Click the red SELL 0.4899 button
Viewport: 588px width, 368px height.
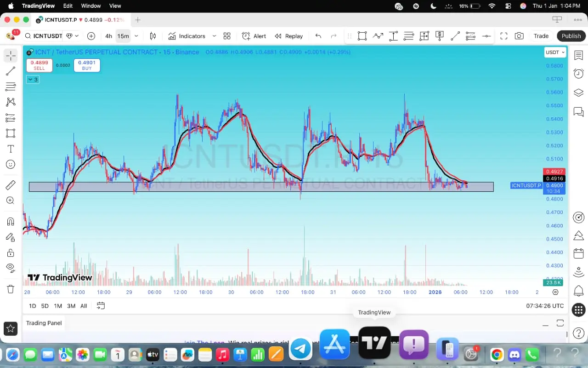[39, 65]
